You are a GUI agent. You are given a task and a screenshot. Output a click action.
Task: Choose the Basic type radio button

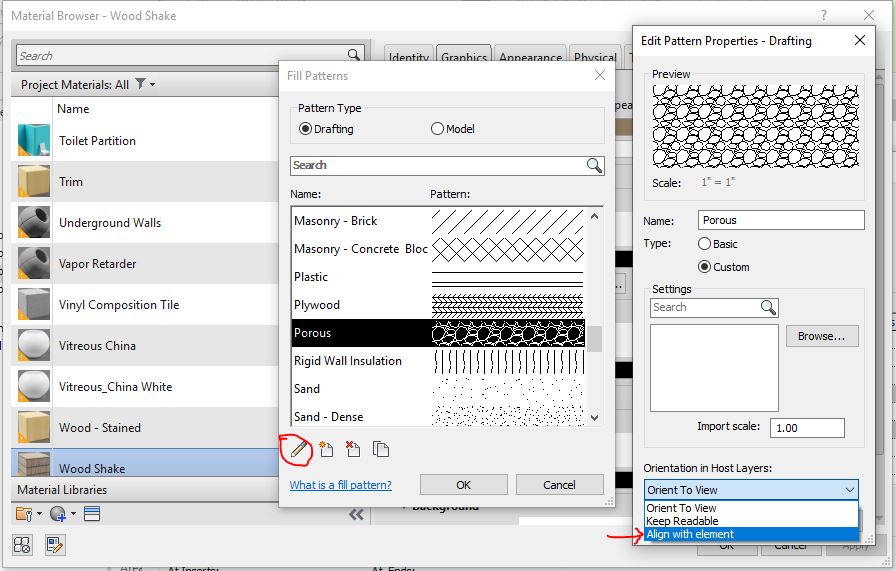click(x=705, y=244)
